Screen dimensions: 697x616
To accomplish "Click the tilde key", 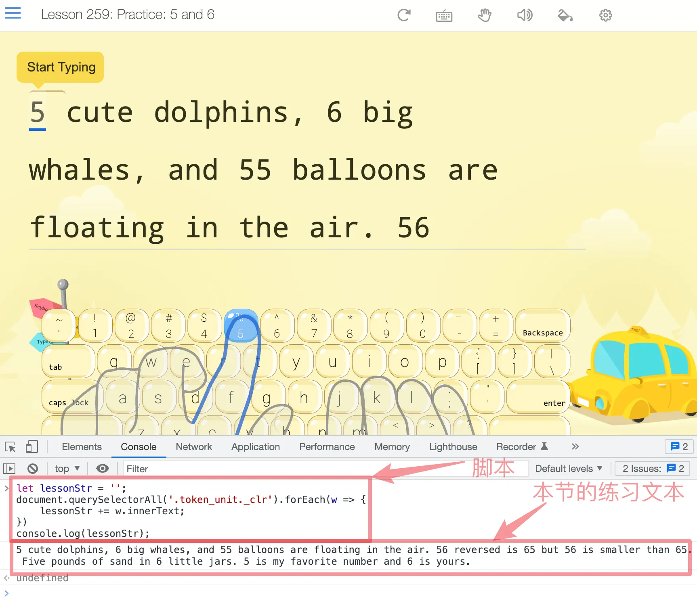I will (x=59, y=326).
